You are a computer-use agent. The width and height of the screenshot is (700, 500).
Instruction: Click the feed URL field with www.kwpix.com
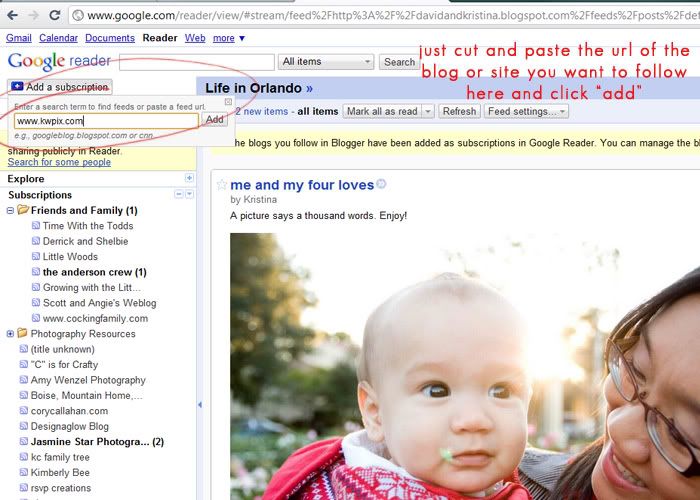106,121
